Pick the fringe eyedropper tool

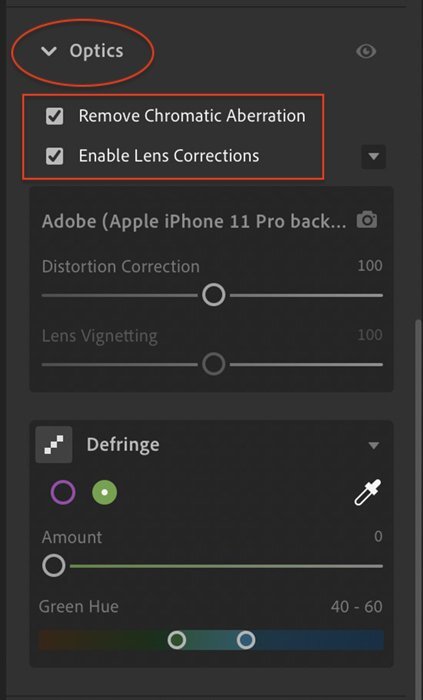click(x=368, y=492)
